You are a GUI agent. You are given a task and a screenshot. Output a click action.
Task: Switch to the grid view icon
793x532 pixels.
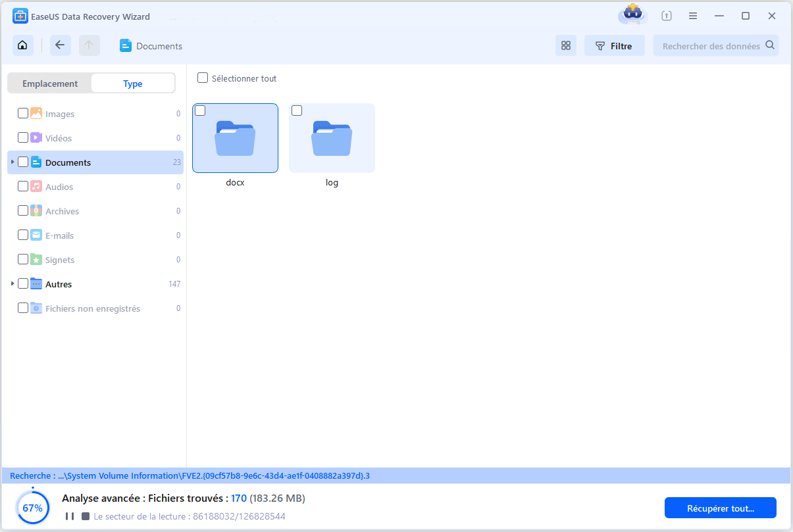tap(566, 46)
